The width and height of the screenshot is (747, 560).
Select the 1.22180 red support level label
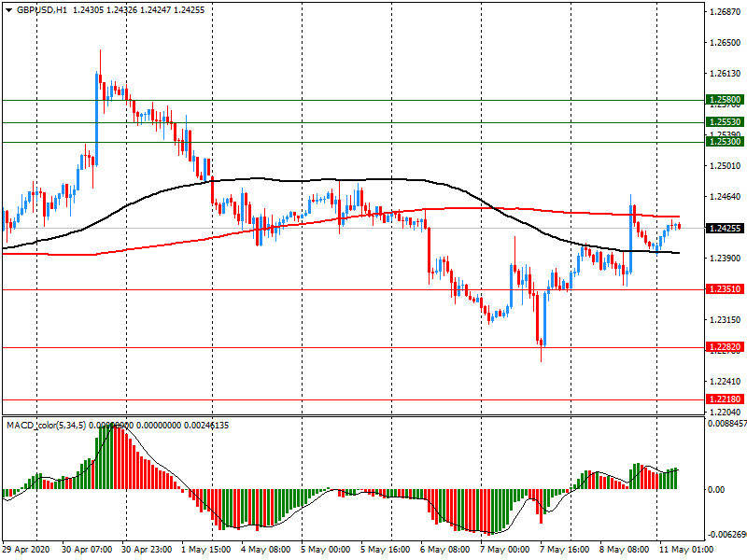coord(726,399)
